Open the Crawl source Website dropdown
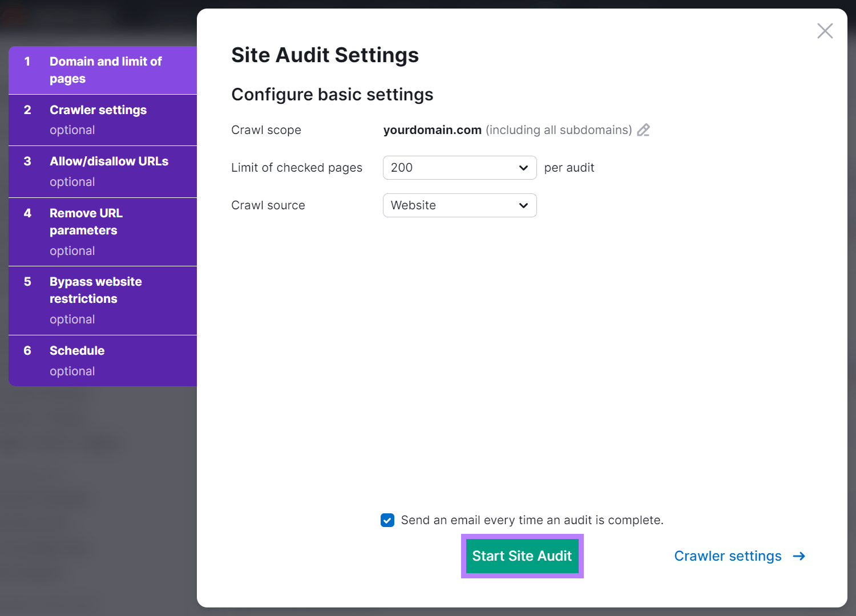Image resolution: width=856 pixels, height=616 pixels. click(459, 205)
